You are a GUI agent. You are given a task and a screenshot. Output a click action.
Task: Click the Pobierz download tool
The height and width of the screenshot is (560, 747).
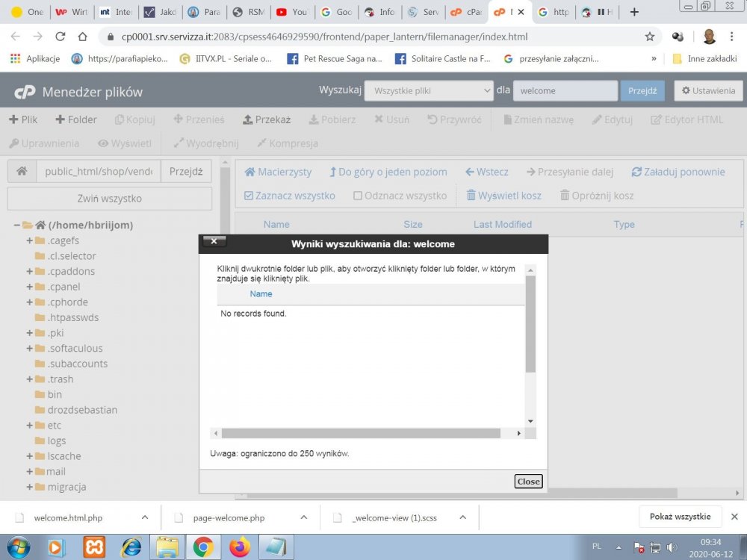(332, 119)
